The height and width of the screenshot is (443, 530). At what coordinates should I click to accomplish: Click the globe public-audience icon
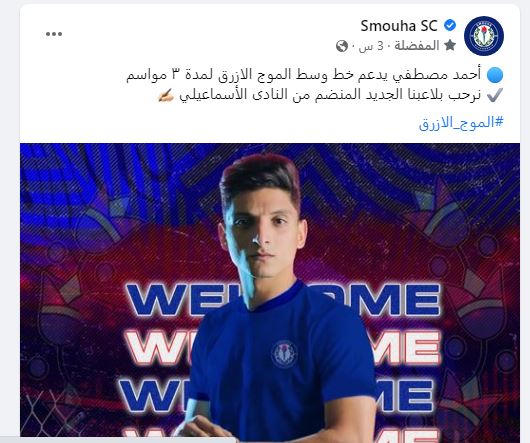[x=342, y=46]
